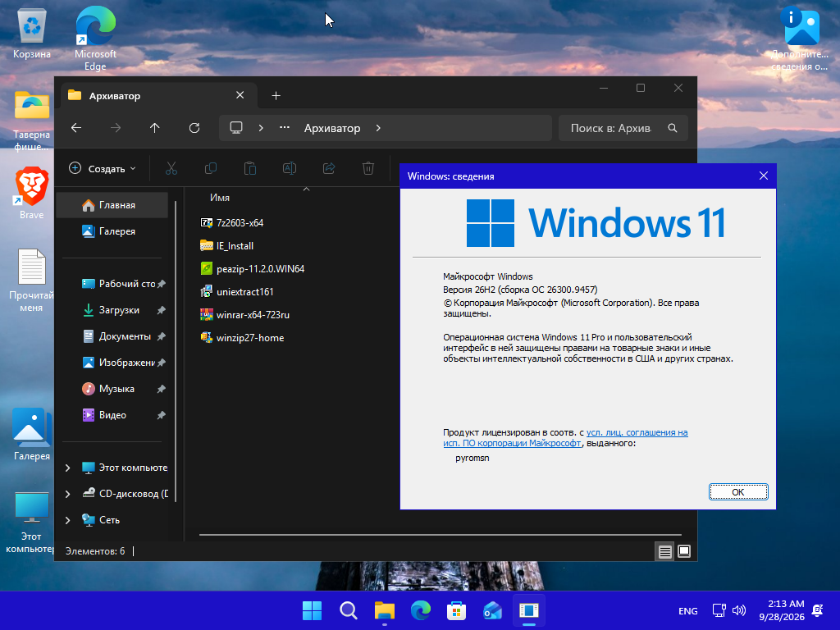Refresh the Архиватор folder view
The width and height of the screenshot is (840, 630).
(x=194, y=127)
